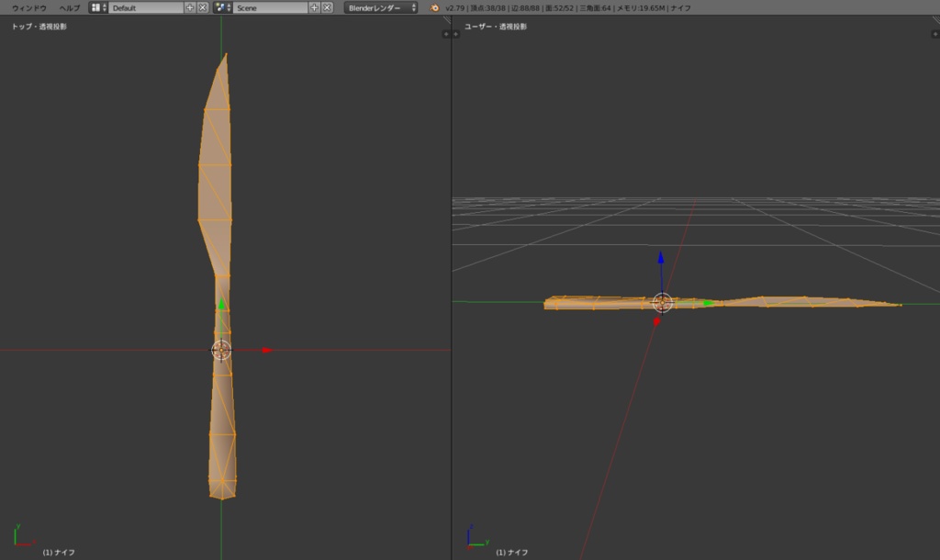Viewport: 940px width, 560px height.
Task: Click the v2.79 statistics text in header
Action: 567,8
